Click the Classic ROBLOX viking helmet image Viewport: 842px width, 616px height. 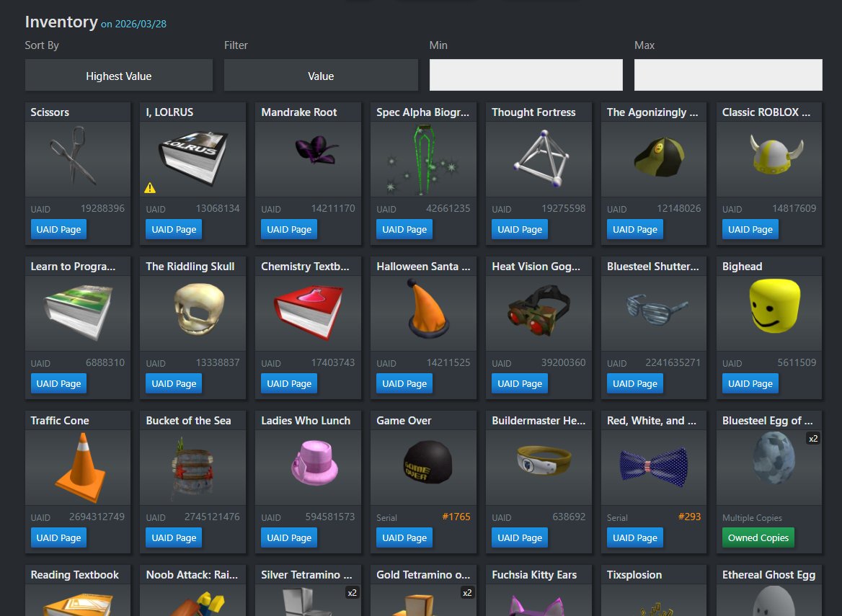769,159
